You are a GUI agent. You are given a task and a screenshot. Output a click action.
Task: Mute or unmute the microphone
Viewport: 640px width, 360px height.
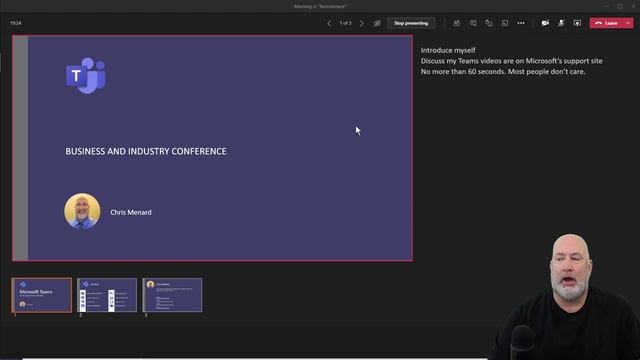(x=561, y=23)
